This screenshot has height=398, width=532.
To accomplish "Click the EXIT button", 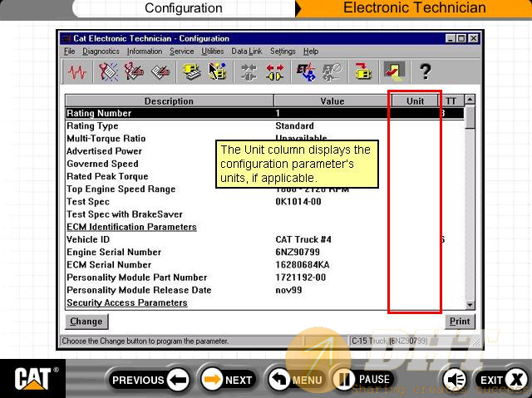I will pyautogui.click(x=501, y=380).
